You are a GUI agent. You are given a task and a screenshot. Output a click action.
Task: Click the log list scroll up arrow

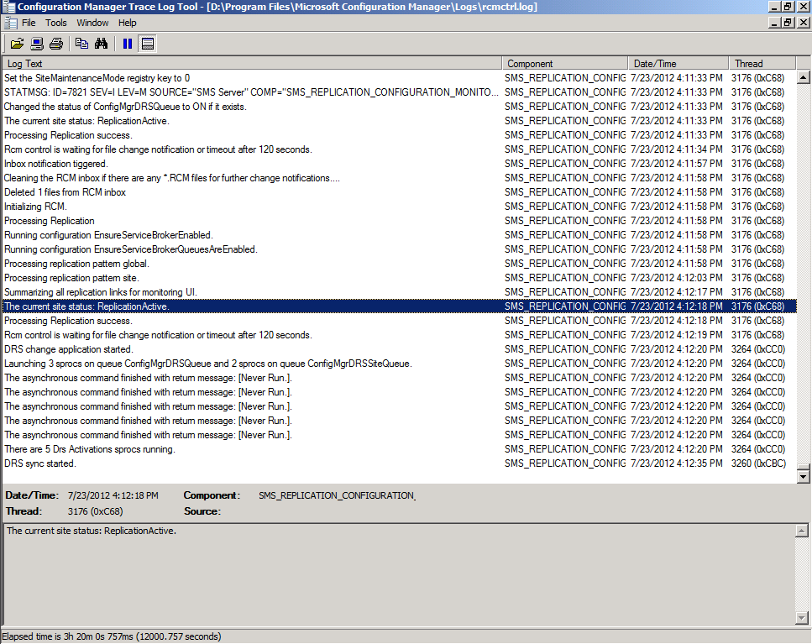click(804, 77)
